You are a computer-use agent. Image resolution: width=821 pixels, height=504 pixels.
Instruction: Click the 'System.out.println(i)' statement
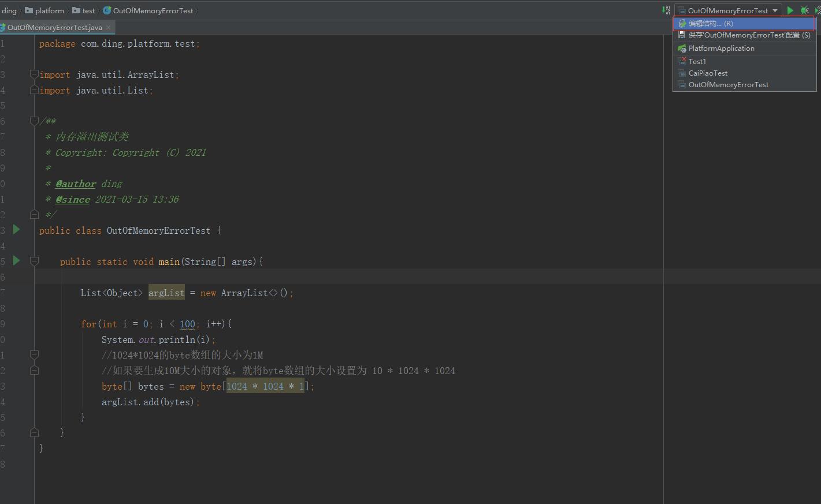158,339
